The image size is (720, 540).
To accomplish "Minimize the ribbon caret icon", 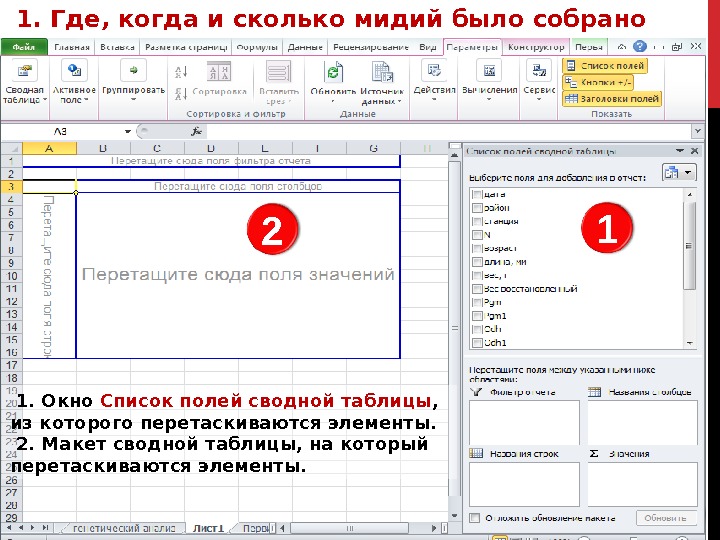I will (621, 46).
